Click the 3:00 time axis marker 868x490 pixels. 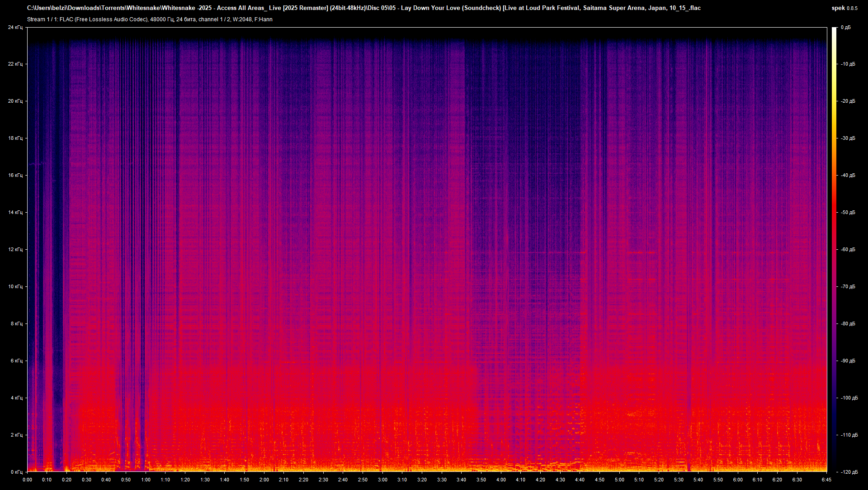click(x=382, y=480)
